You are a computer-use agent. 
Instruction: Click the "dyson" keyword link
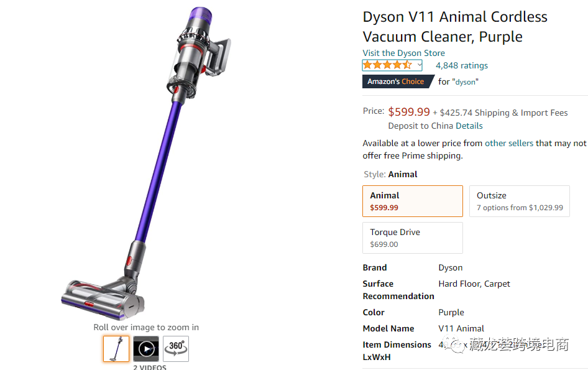(x=466, y=81)
